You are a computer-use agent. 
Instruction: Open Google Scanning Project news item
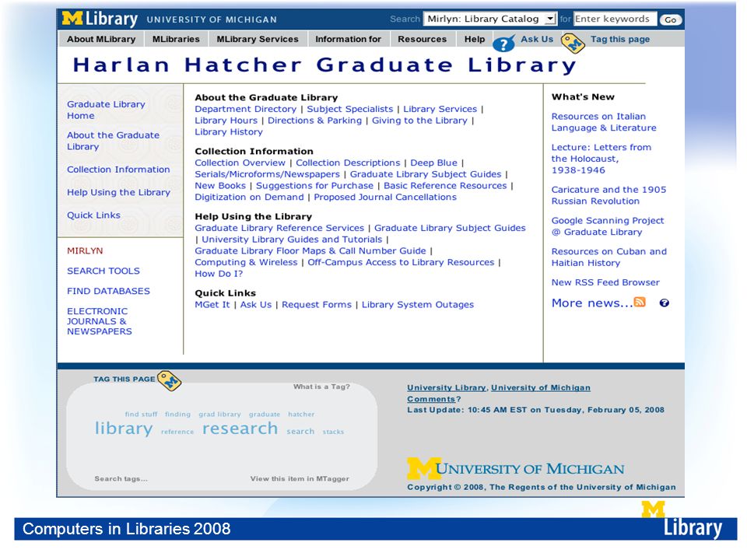click(608, 226)
